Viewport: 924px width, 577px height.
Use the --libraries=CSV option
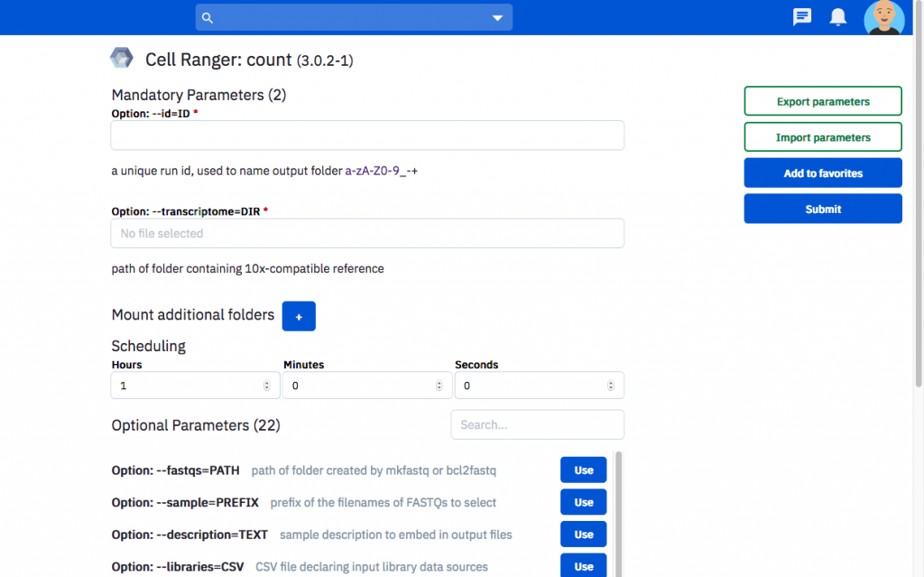(x=584, y=566)
